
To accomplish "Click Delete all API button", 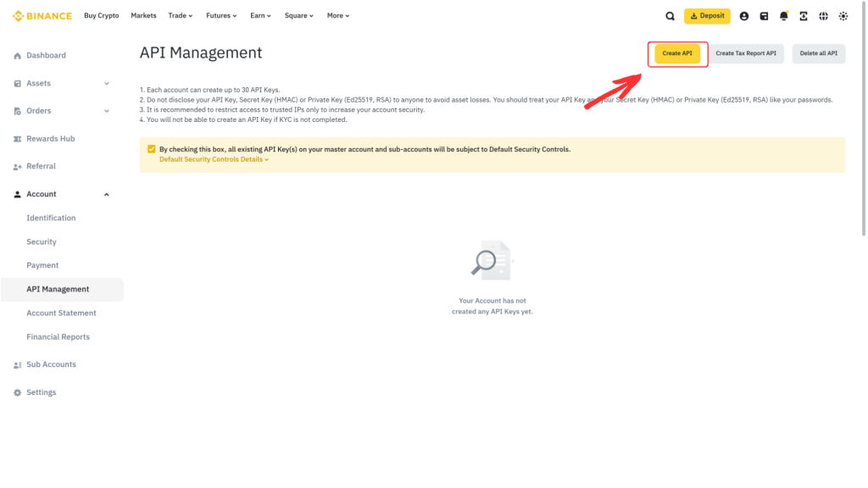I will [818, 53].
